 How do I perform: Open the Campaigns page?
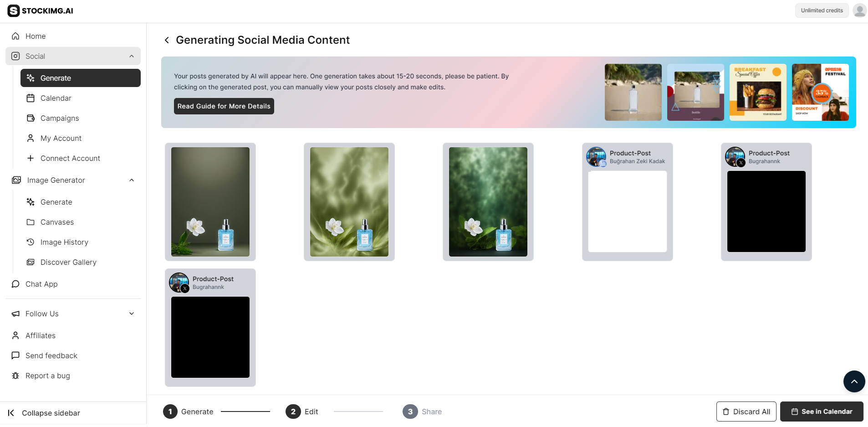tap(58, 118)
